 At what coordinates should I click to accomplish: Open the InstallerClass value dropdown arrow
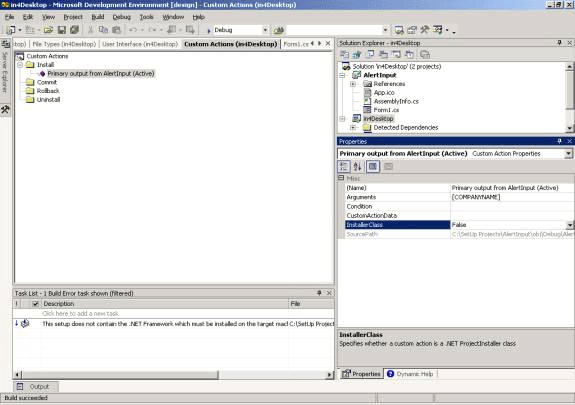pos(570,225)
